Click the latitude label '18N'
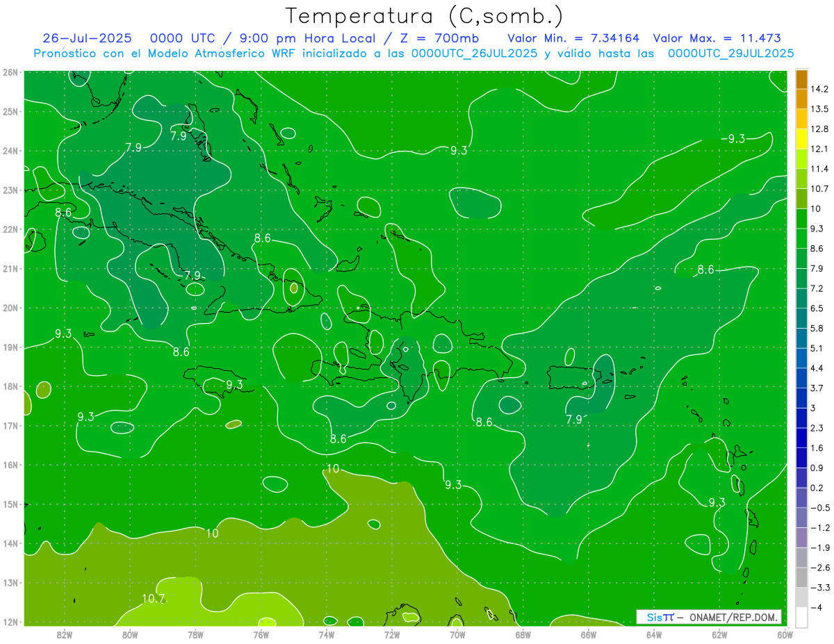The image size is (834, 644). tap(10, 386)
